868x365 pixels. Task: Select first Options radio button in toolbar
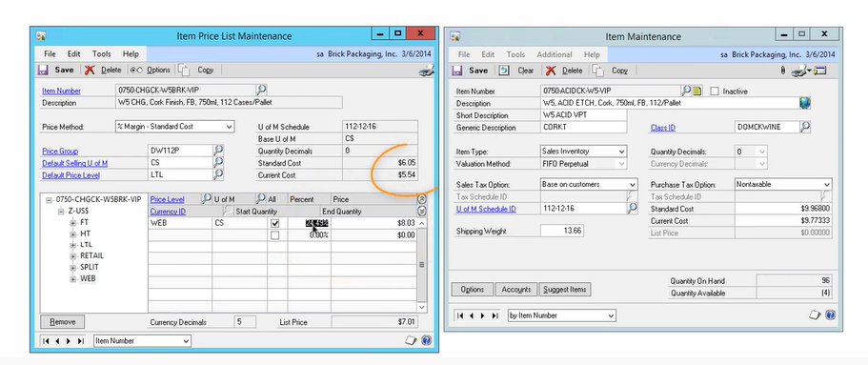click(x=132, y=71)
